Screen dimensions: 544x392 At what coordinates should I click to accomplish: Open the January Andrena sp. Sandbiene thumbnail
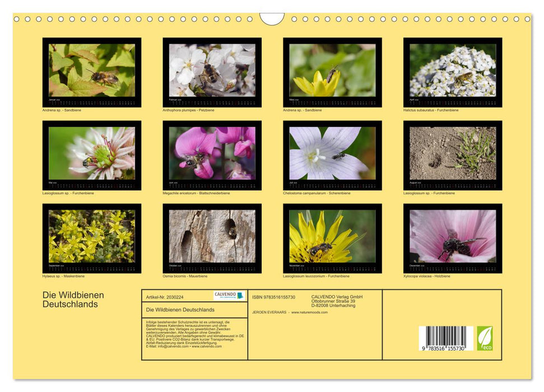click(x=91, y=72)
